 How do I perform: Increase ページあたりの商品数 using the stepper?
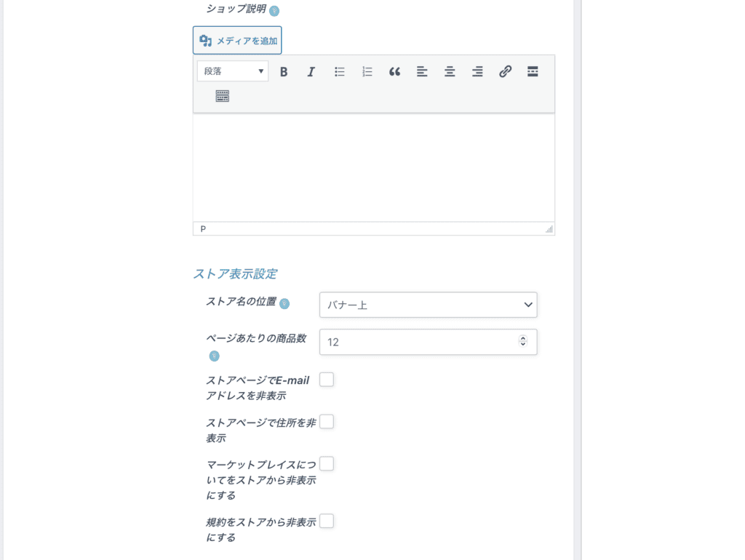(523, 338)
